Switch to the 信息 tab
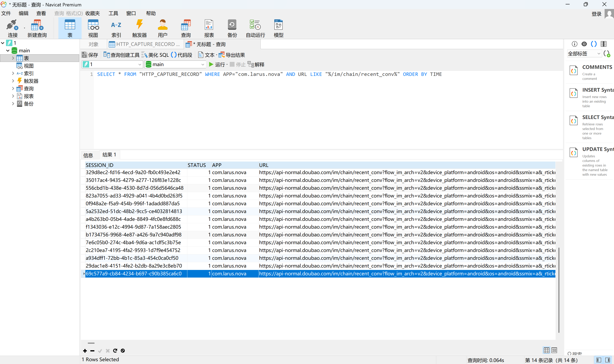This screenshot has width=614, height=364. pyautogui.click(x=88, y=155)
